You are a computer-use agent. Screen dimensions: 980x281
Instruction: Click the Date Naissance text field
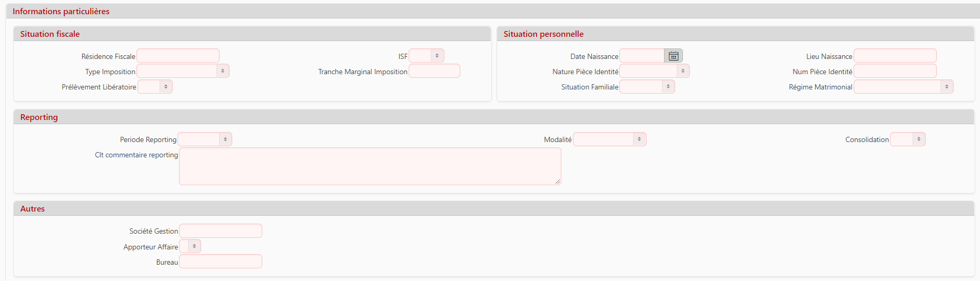642,56
